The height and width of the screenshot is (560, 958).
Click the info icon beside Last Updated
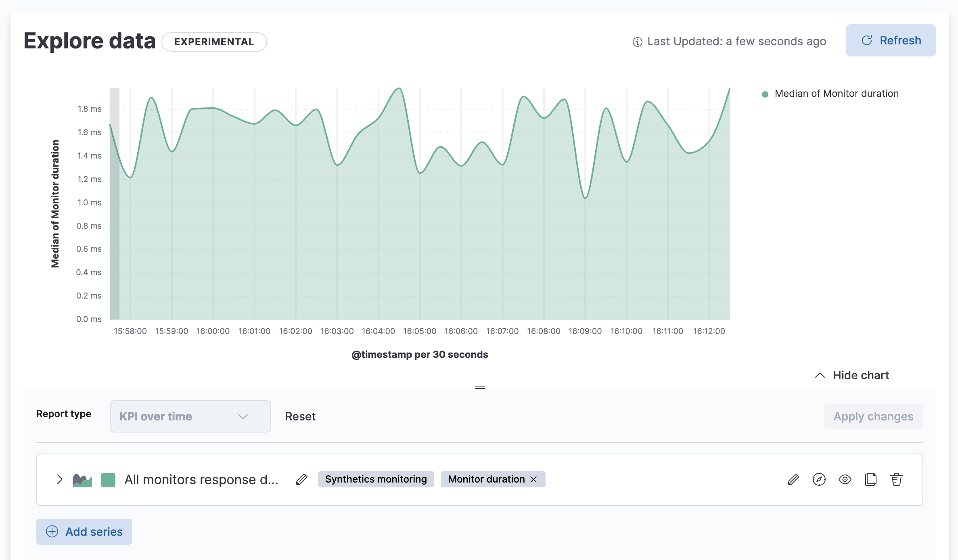[637, 42]
